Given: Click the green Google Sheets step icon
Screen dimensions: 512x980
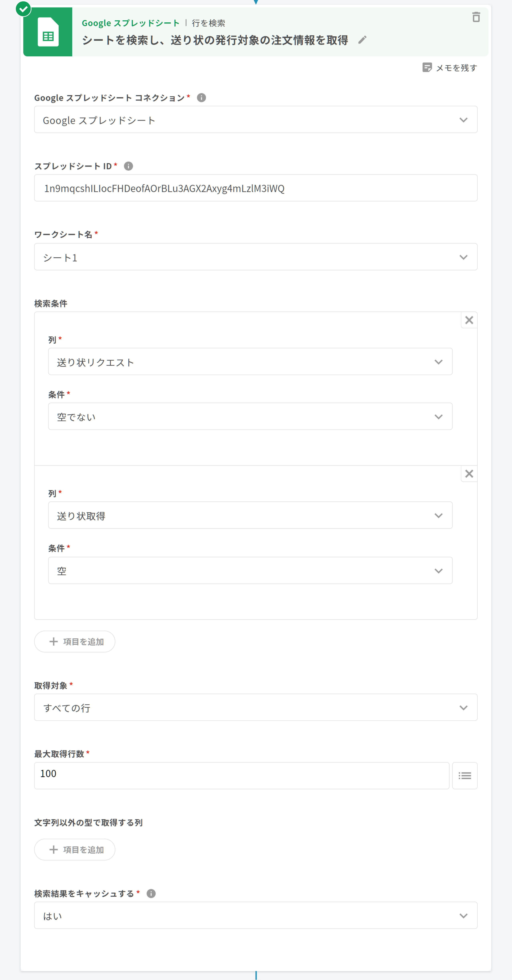Looking at the screenshot, I should [x=48, y=32].
